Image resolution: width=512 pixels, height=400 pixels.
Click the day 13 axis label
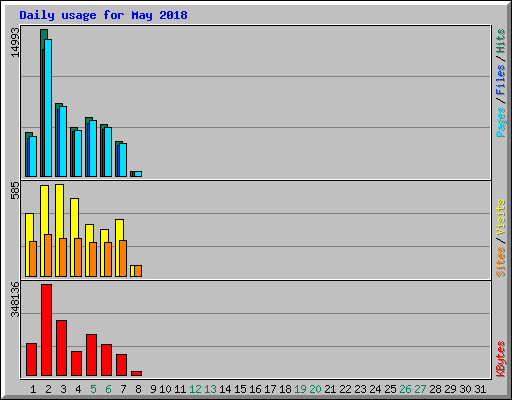pyautogui.click(x=210, y=389)
